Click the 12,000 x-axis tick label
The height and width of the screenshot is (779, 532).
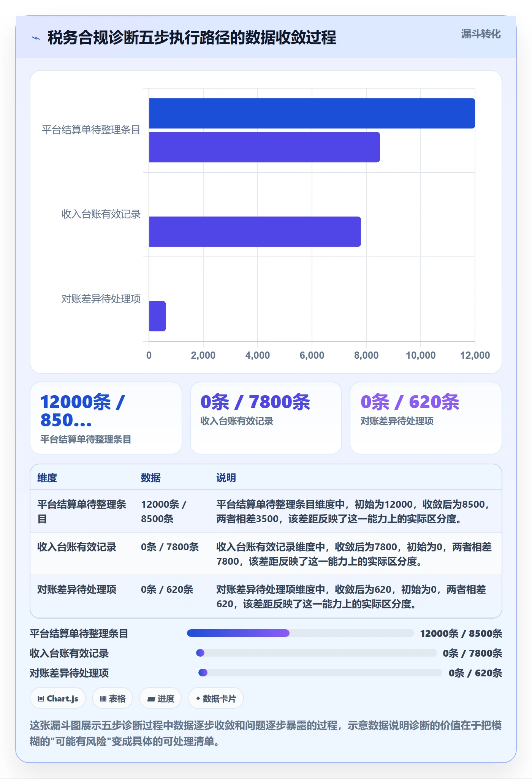475,355
